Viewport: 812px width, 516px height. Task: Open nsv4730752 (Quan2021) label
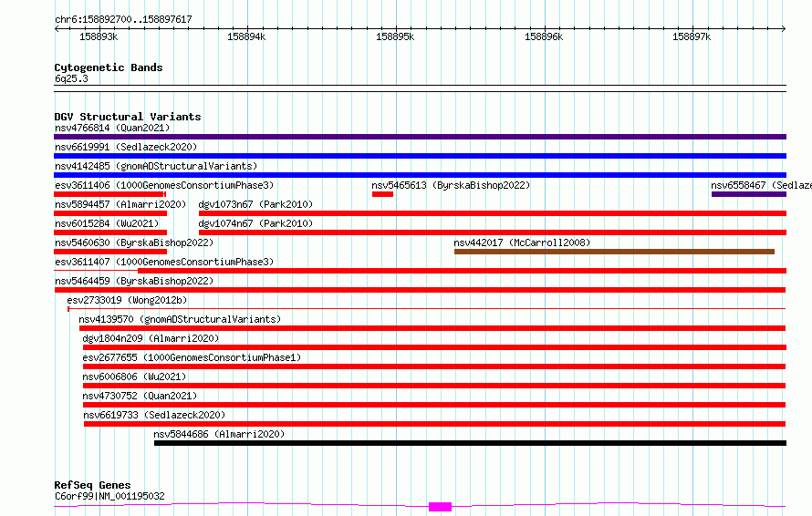[x=140, y=396]
